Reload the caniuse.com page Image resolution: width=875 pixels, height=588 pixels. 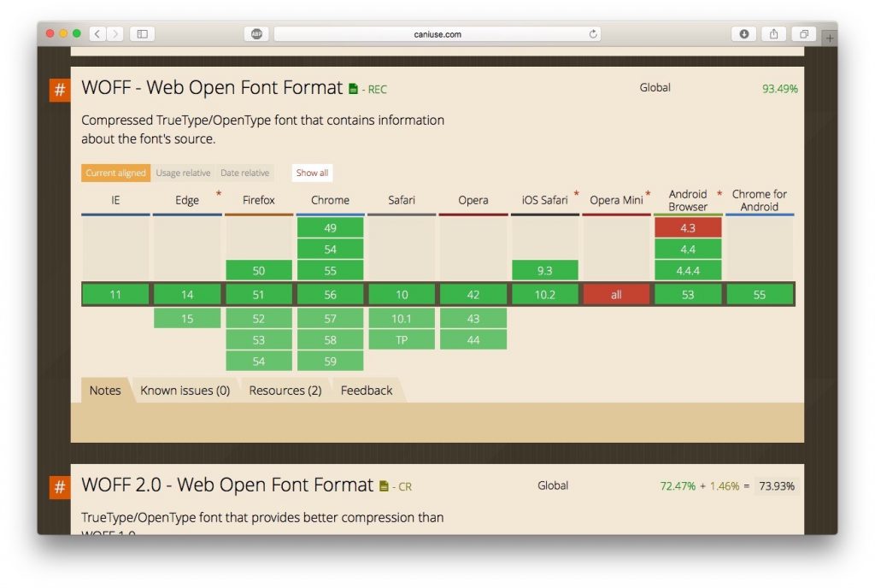pos(593,34)
